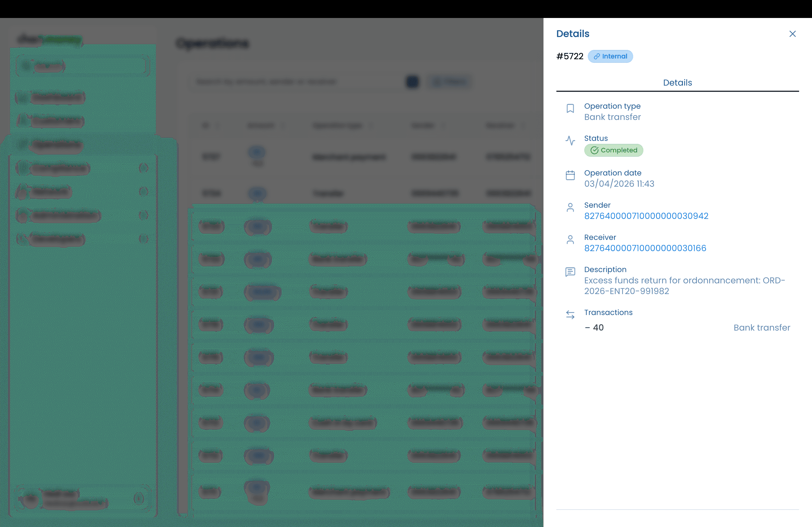Click the check-circle icon in Completed badge

pos(594,150)
